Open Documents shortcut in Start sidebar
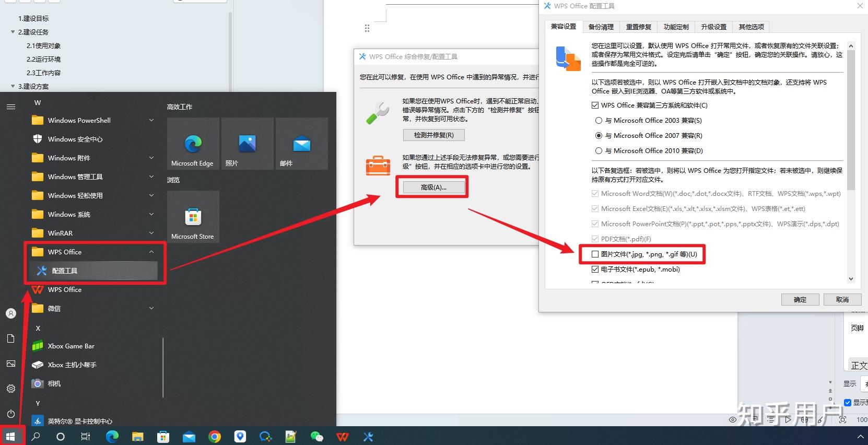The height and width of the screenshot is (445, 868). [x=11, y=338]
